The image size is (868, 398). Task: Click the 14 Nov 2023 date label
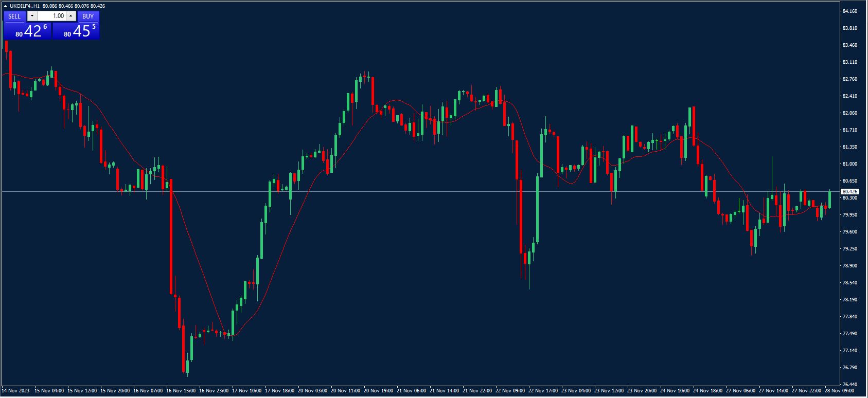(x=16, y=391)
